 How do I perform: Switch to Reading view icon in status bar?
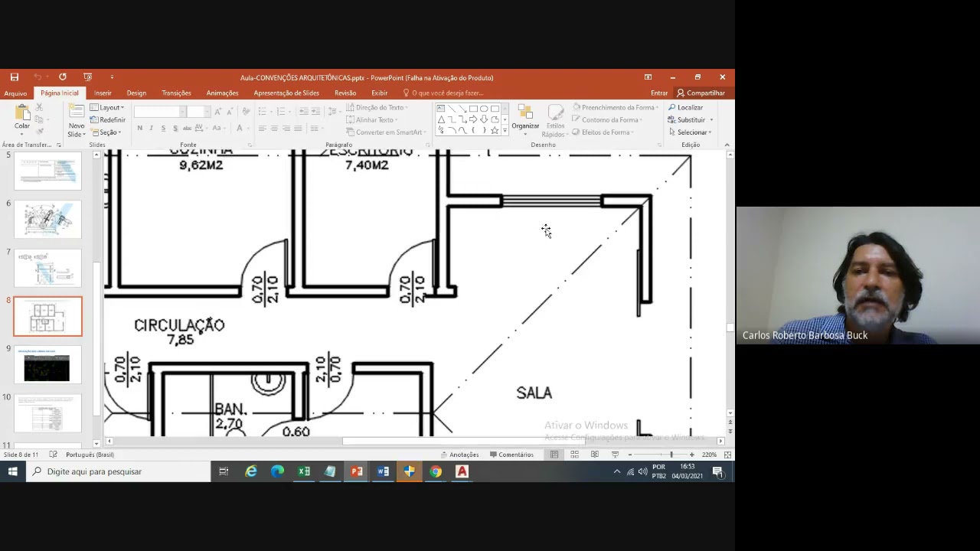point(594,455)
